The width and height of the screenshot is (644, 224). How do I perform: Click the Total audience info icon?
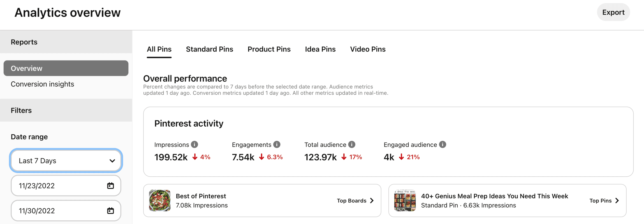pos(352,144)
